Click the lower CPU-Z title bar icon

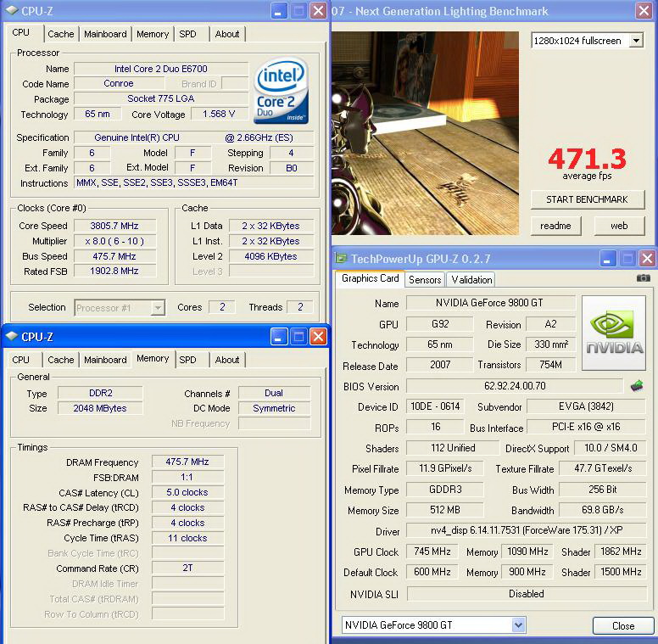point(12,336)
